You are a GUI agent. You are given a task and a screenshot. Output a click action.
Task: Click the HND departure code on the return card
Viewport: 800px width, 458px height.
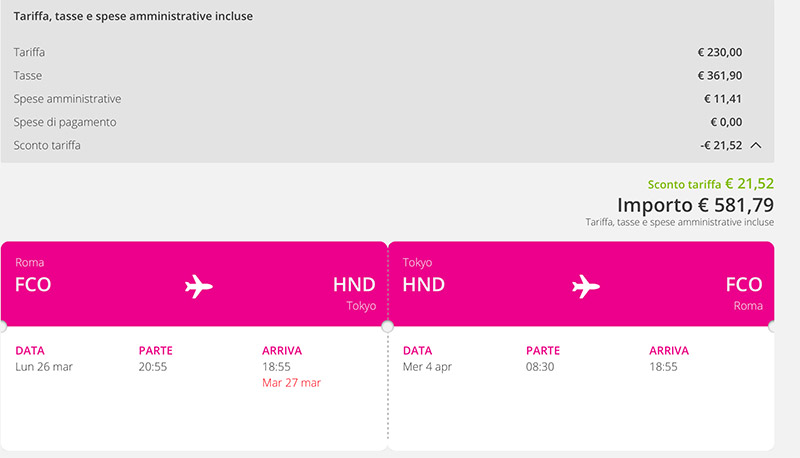click(423, 284)
